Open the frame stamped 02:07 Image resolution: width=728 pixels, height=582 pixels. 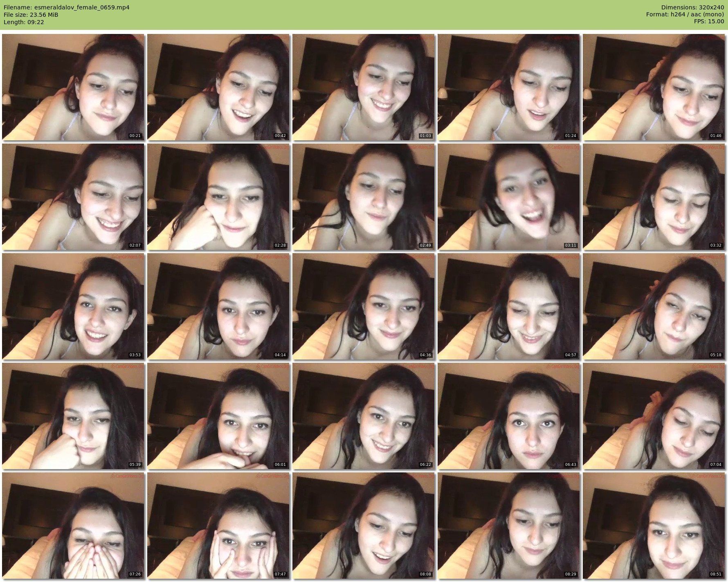click(73, 197)
